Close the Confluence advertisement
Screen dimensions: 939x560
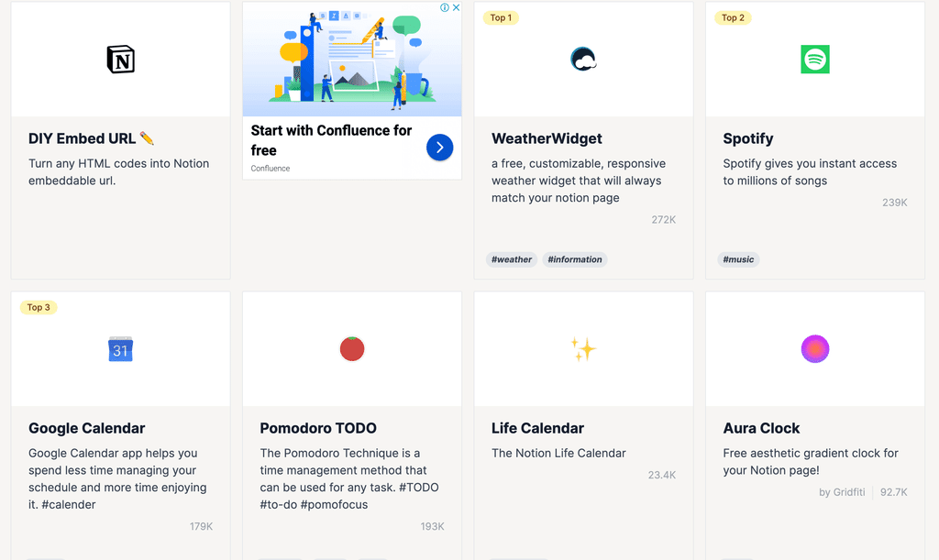click(456, 7)
